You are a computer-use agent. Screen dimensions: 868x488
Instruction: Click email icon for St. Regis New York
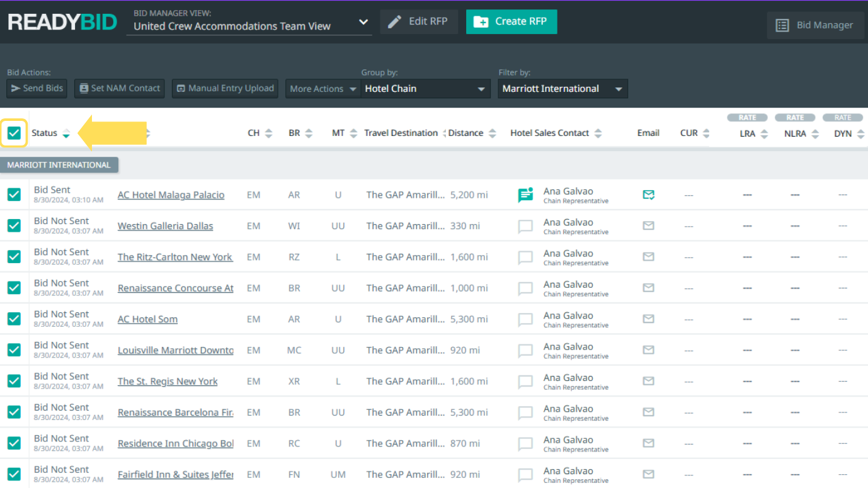click(x=648, y=381)
